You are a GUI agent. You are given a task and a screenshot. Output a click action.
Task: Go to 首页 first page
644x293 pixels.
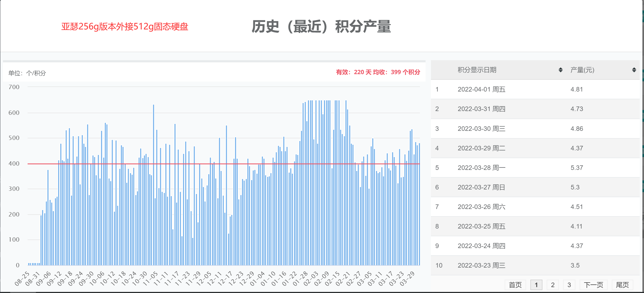click(515, 285)
